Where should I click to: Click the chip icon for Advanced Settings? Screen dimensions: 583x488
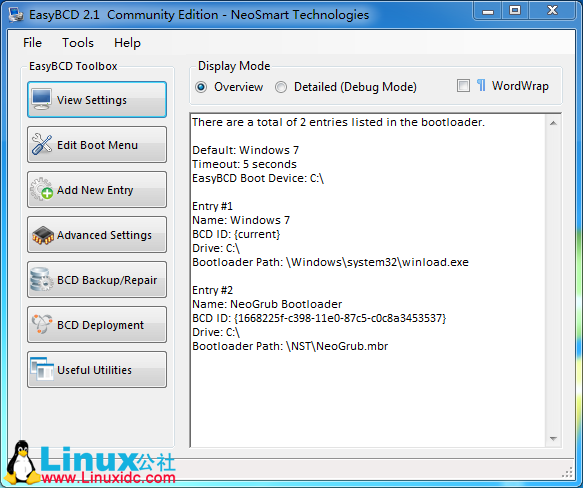[x=43, y=235]
